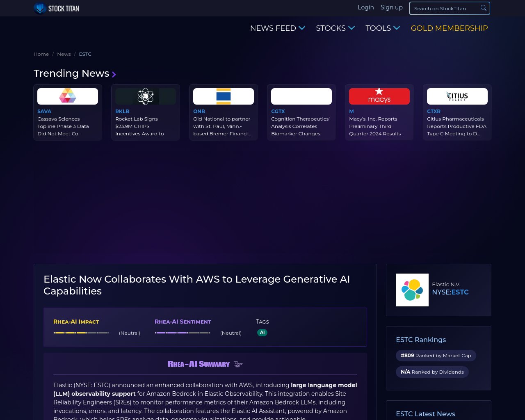
Task: Click N/A Ranked by Dividends pill
Action: 432,372
